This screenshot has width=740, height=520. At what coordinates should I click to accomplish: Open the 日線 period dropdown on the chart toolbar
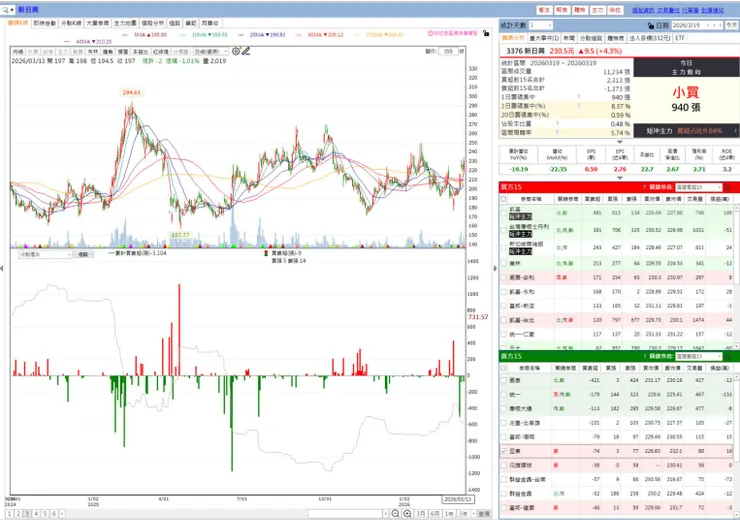(x=210, y=51)
